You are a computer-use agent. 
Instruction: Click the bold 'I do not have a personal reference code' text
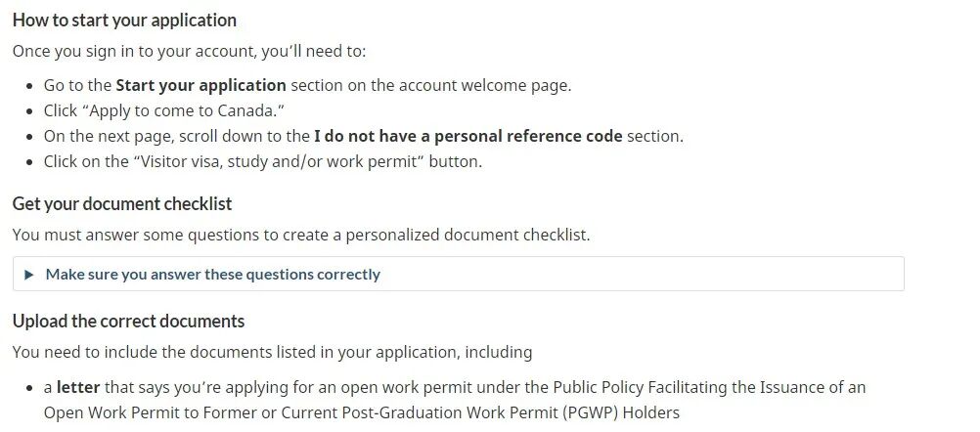coord(468,136)
